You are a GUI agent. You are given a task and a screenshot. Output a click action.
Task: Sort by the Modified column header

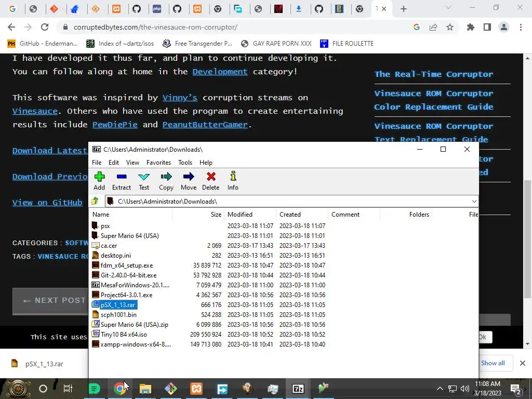click(x=250, y=215)
